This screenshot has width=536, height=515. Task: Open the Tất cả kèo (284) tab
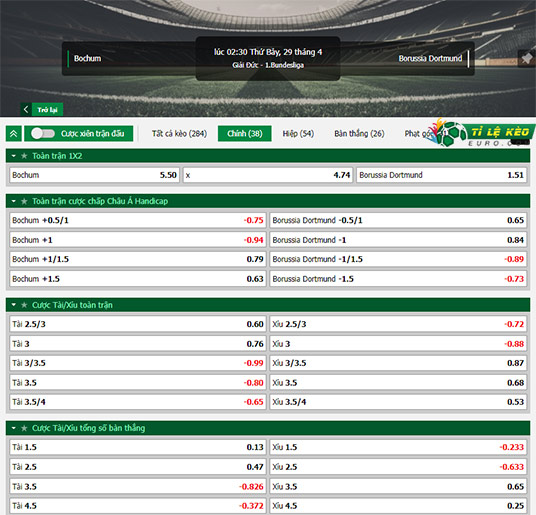pos(179,134)
